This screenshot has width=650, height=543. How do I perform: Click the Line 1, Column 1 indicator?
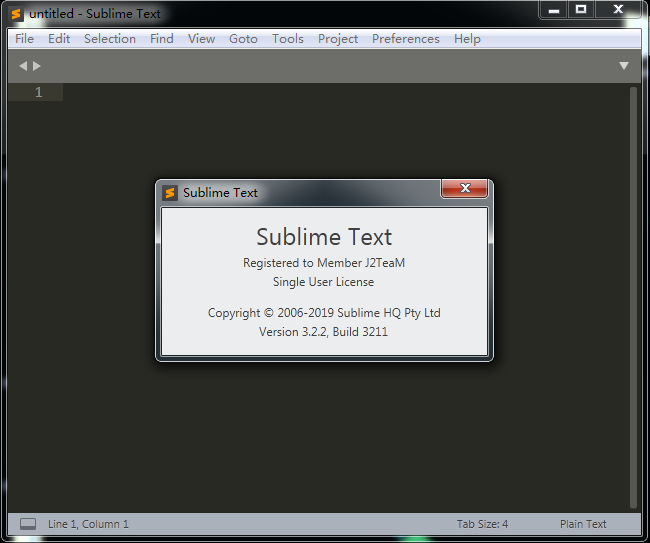(x=88, y=524)
